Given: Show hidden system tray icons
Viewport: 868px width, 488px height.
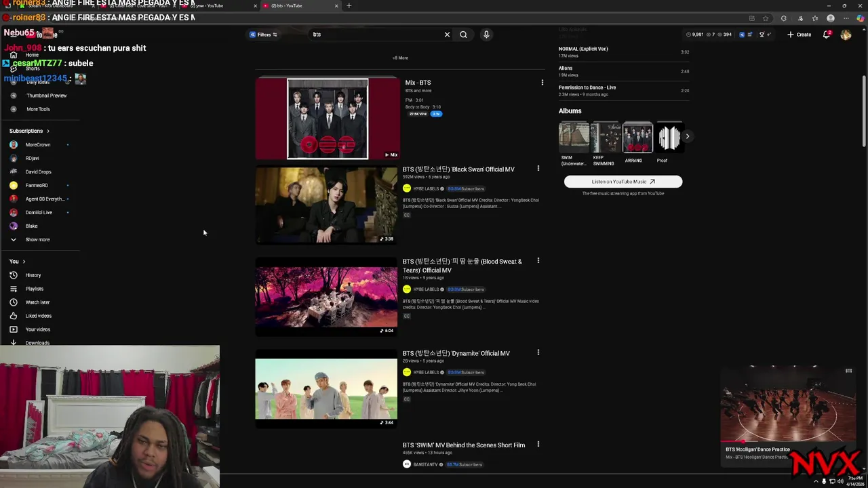Looking at the screenshot, I should coord(816,481).
